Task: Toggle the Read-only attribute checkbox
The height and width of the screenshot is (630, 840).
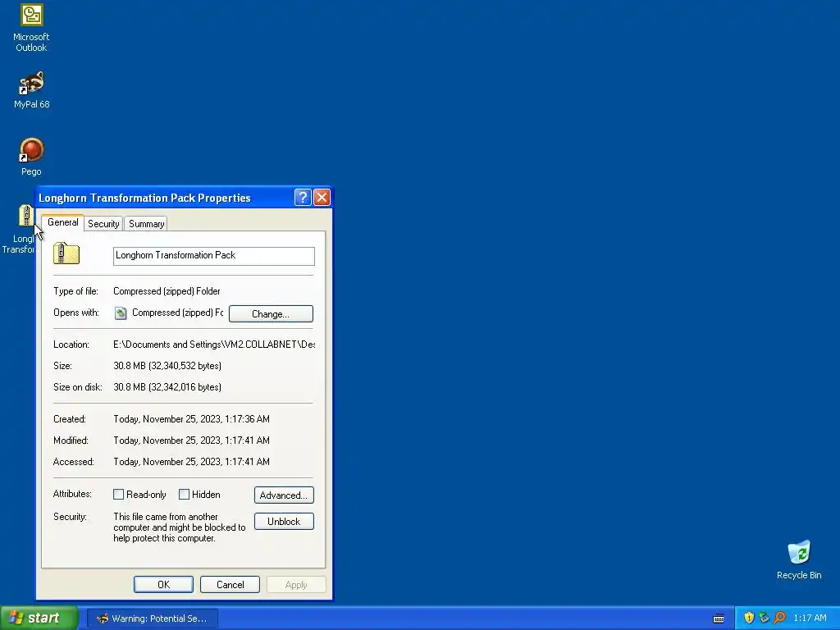Action: point(118,495)
